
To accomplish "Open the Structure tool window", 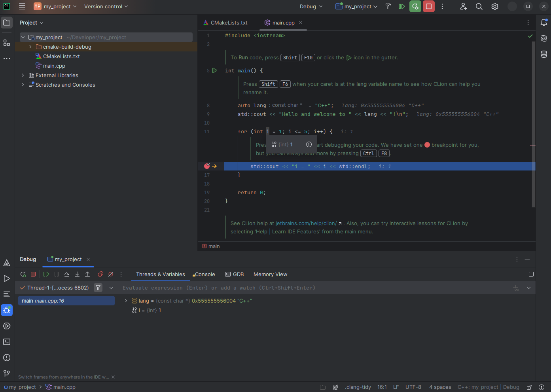I will click(7, 43).
